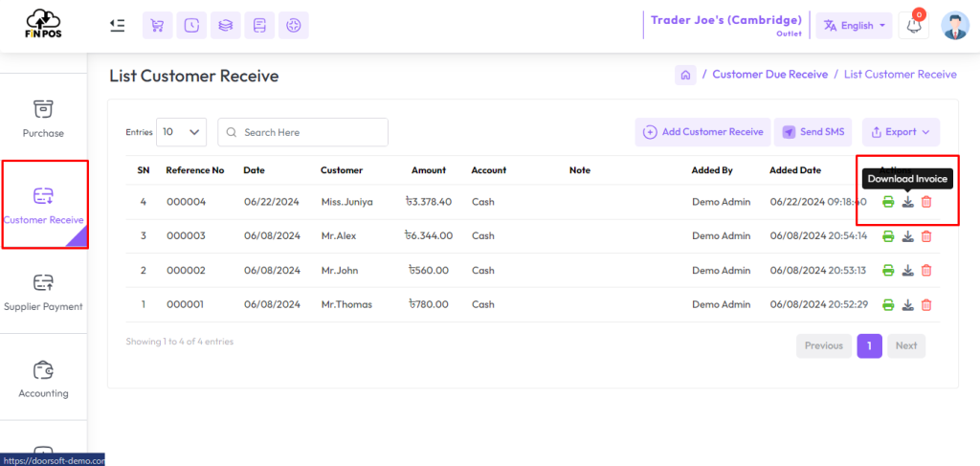Open List Customer Receive breadcrumb link
This screenshot has width=980, height=466.
[900, 75]
